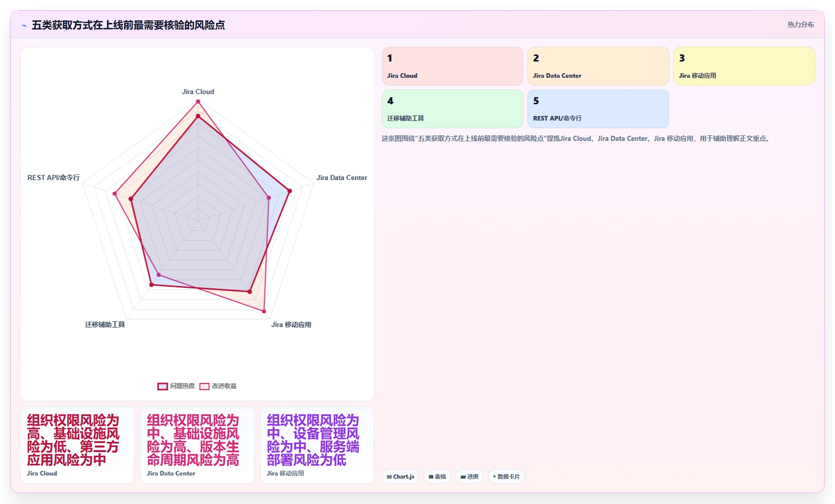Select the 数据卡片 tag

coord(506,477)
